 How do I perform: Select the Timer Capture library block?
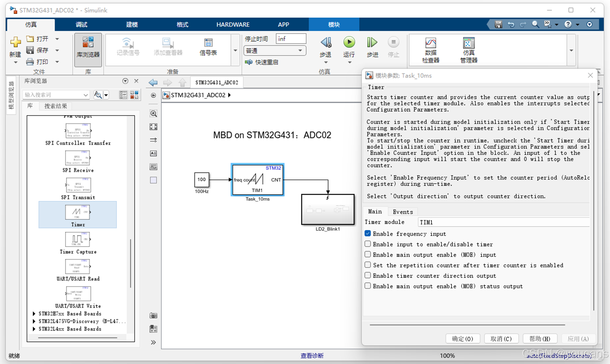click(78, 243)
